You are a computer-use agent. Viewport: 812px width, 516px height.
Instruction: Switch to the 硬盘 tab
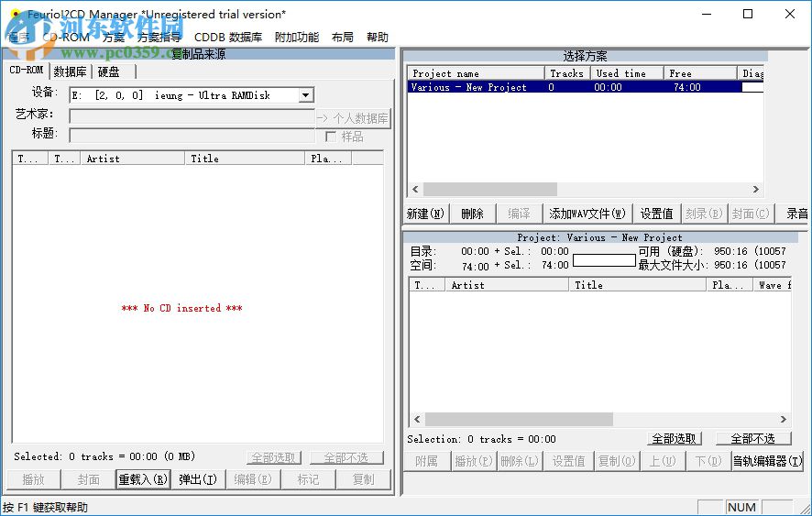coord(109,71)
